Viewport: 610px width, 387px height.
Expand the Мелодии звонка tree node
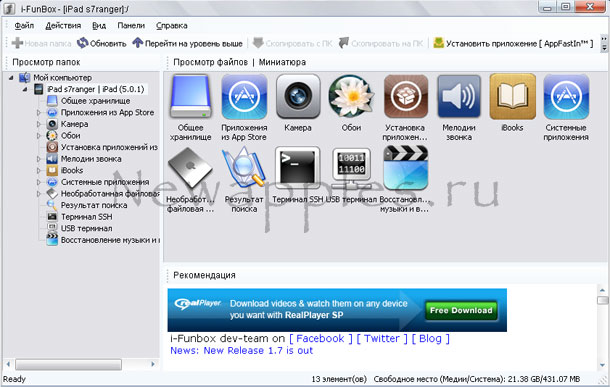pyautogui.click(x=39, y=159)
